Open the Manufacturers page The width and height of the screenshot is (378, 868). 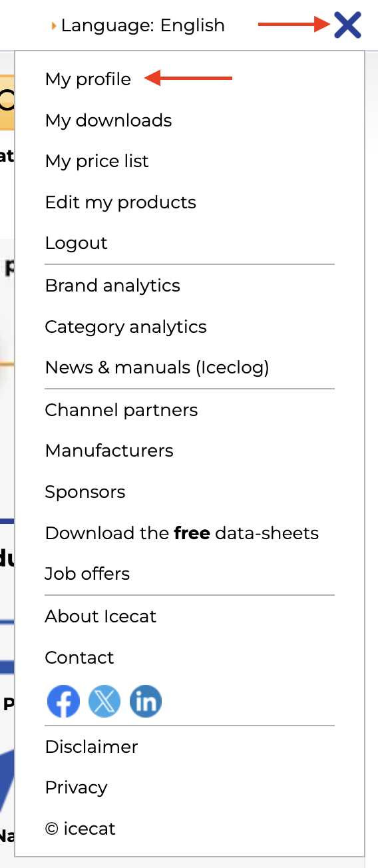pos(109,451)
